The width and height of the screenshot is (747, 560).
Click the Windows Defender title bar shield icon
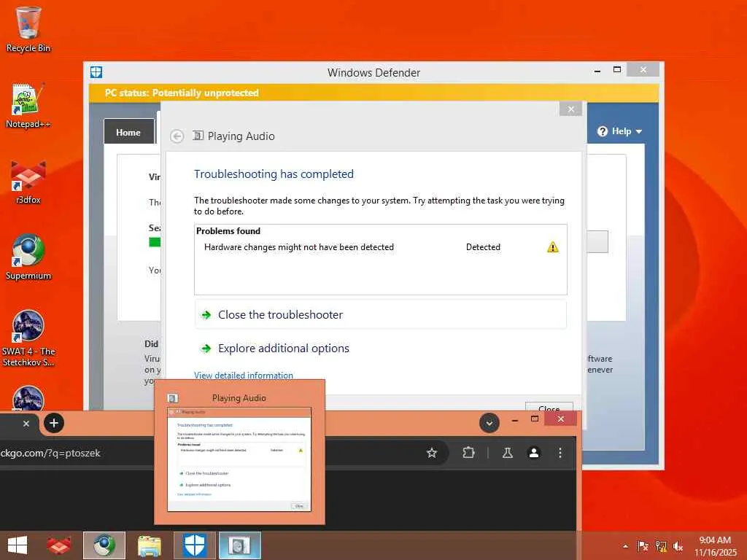96,72
